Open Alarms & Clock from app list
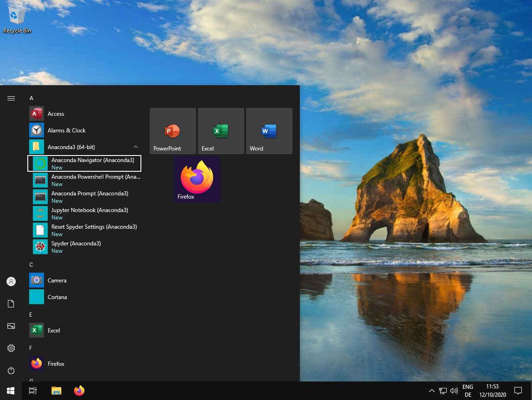 coord(66,131)
